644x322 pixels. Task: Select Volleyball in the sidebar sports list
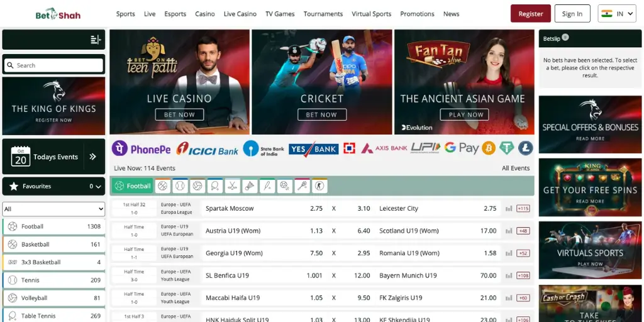[x=54, y=298]
